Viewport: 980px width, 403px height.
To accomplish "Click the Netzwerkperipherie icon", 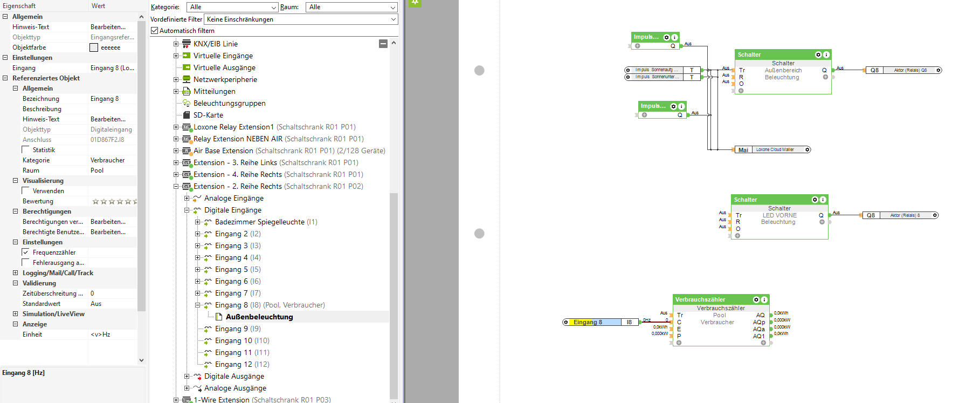I will pos(187,79).
